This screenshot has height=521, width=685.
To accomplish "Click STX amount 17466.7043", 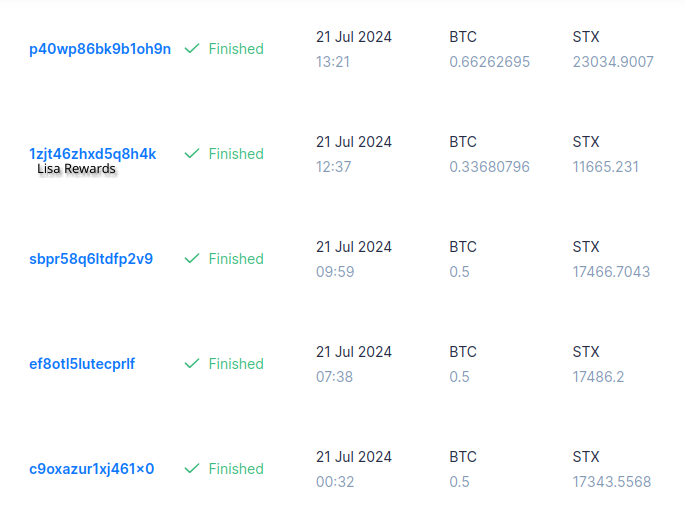I will pos(612,272).
